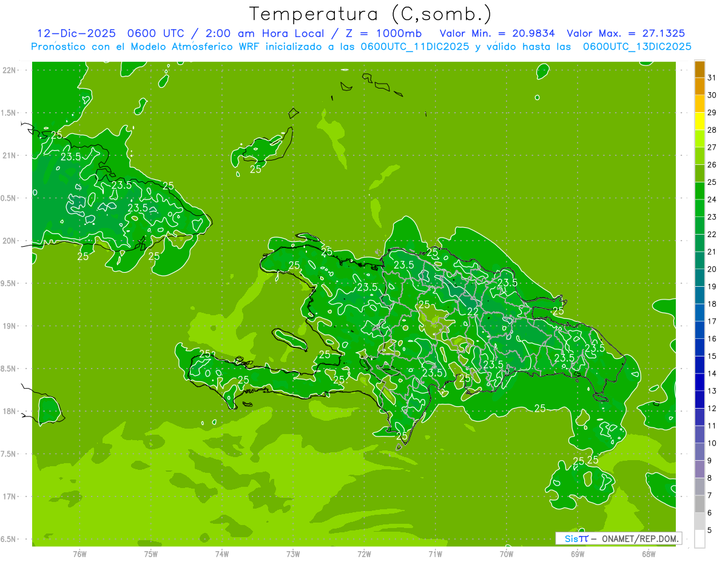Click the purple swatch between 8 and 9
The image size is (728, 562).
(699, 469)
